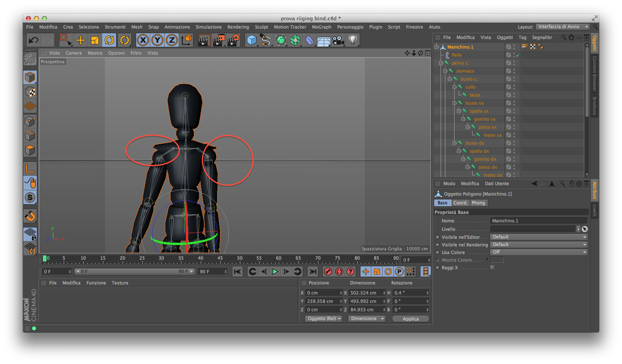The height and width of the screenshot is (364, 622).
Task: Toggle Autokeying in the timeline controls
Action: [339, 271]
